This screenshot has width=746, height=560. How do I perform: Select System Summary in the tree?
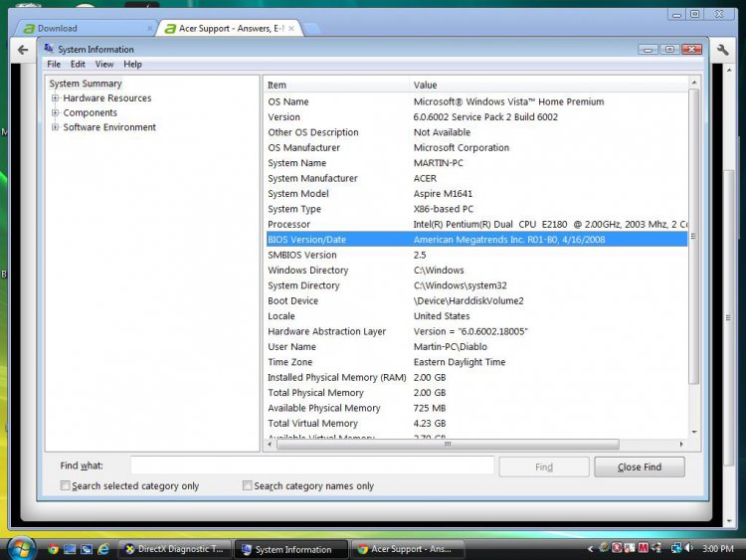pyautogui.click(x=86, y=84)
